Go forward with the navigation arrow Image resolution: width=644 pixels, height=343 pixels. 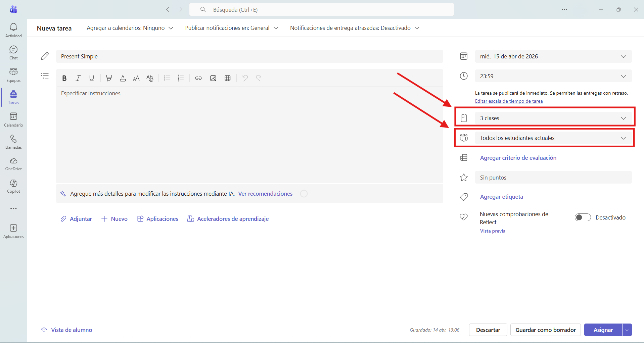tap(181, 9)
